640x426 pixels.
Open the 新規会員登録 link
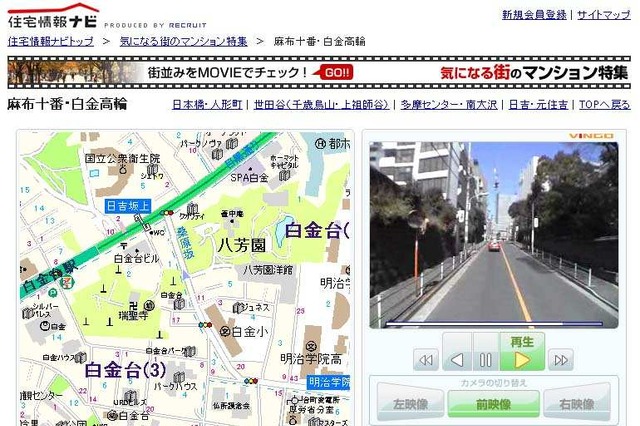tap(534, 15)
